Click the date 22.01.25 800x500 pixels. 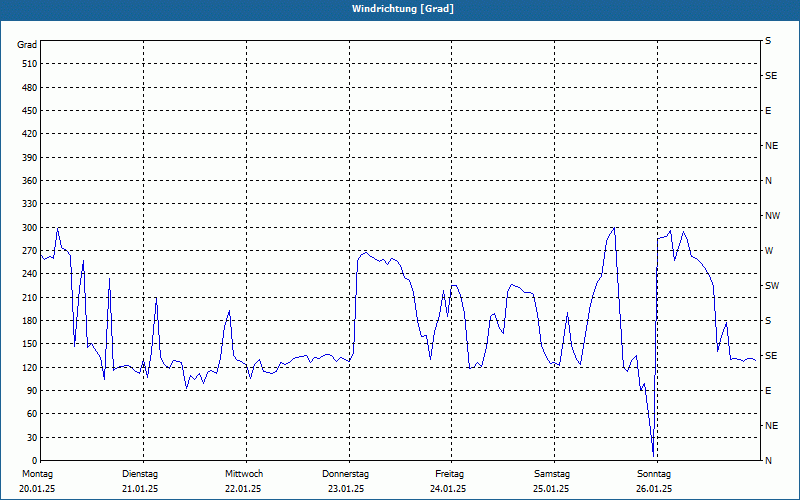243,489
